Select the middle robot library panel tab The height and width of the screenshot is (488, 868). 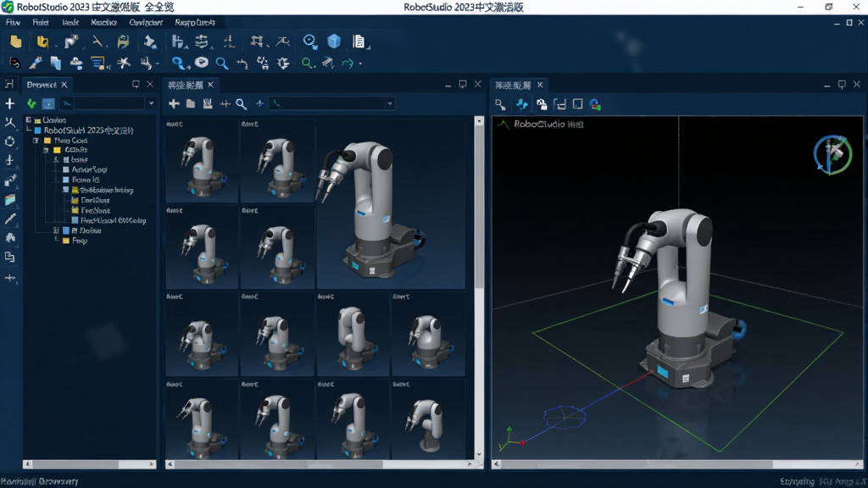[x=191, y=85]
